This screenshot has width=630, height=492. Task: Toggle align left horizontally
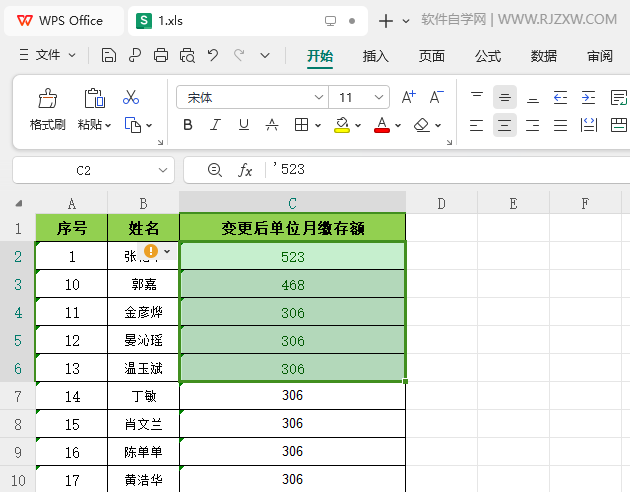tap(477, 125)
